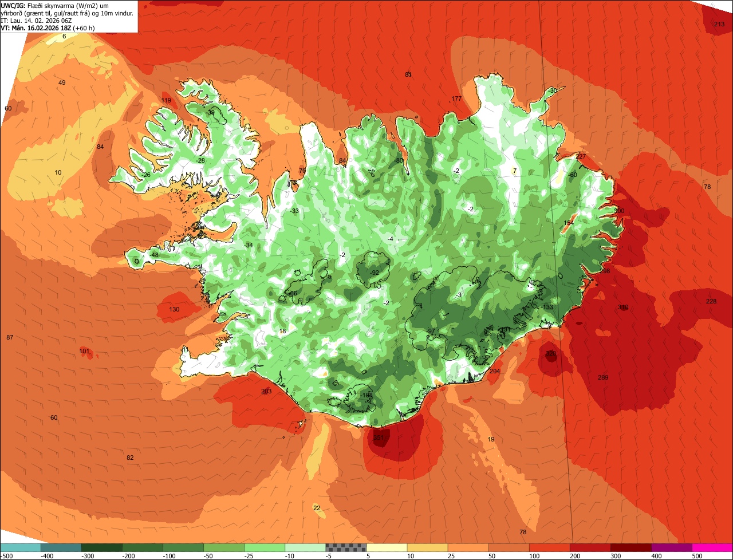
Task: Click the value 130 west of Iceland
Action: (x=175, y=309)
